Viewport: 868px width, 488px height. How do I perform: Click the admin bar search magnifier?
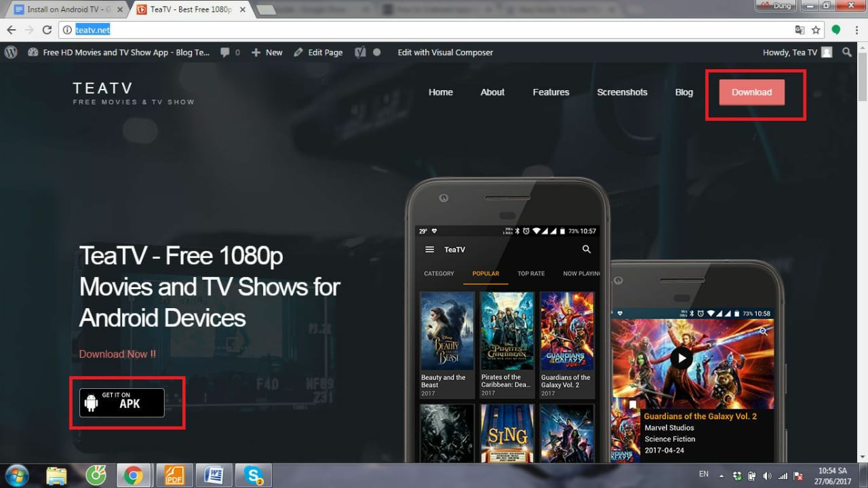[847, 52]
